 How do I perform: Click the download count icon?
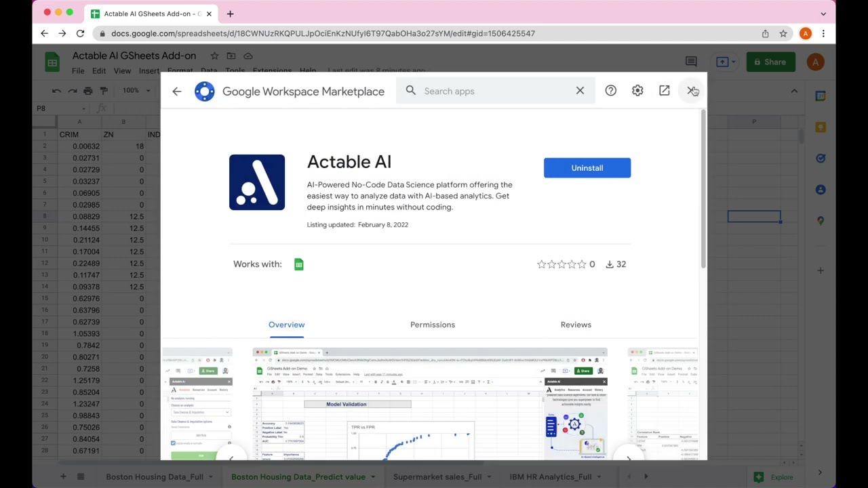coord(610,264)
